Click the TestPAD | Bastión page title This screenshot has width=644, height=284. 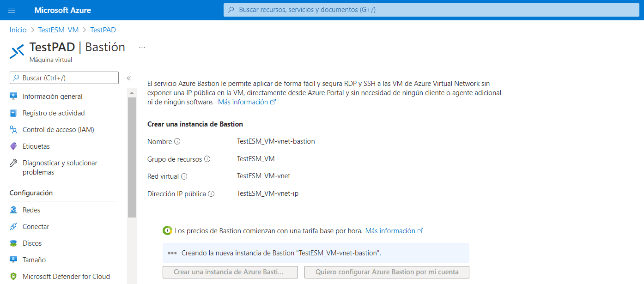[x=77, y=47]
